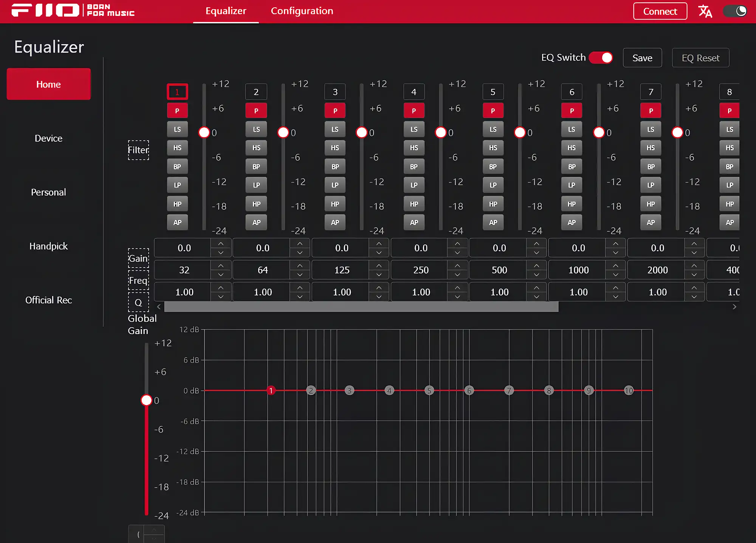The height and width of the screenshot is (543, 756).
Task: Increase band 6 gain with up arrow
Action: tap(615, 243)
